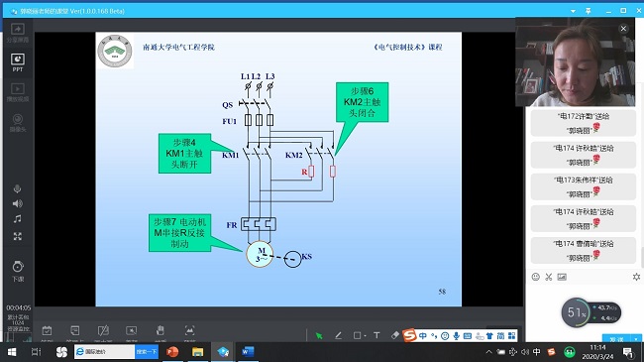Select the green arrow pointer tool
The width and height of the screenshot is (644, 362).
tap(319, 335)
